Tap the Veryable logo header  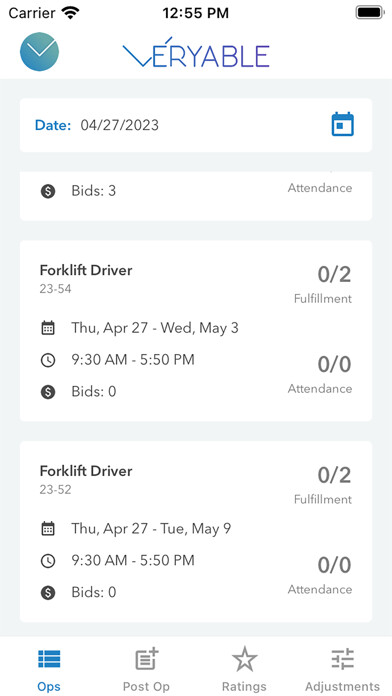point(196,52)
